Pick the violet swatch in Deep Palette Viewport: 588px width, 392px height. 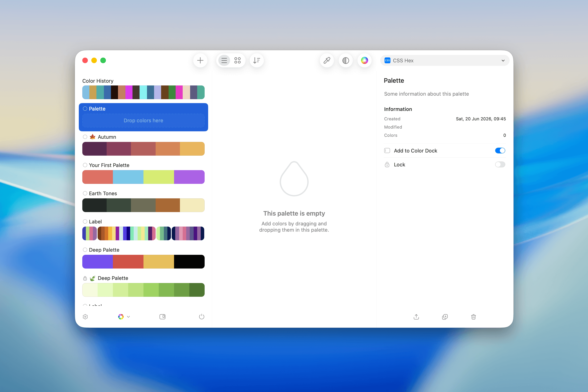(x=97, y=262)
